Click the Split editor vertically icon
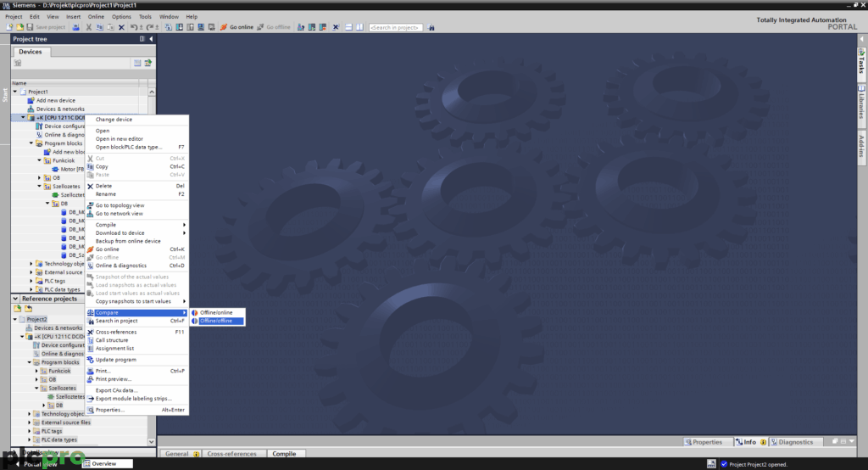The image size is (868, 470). pos(359,27)
